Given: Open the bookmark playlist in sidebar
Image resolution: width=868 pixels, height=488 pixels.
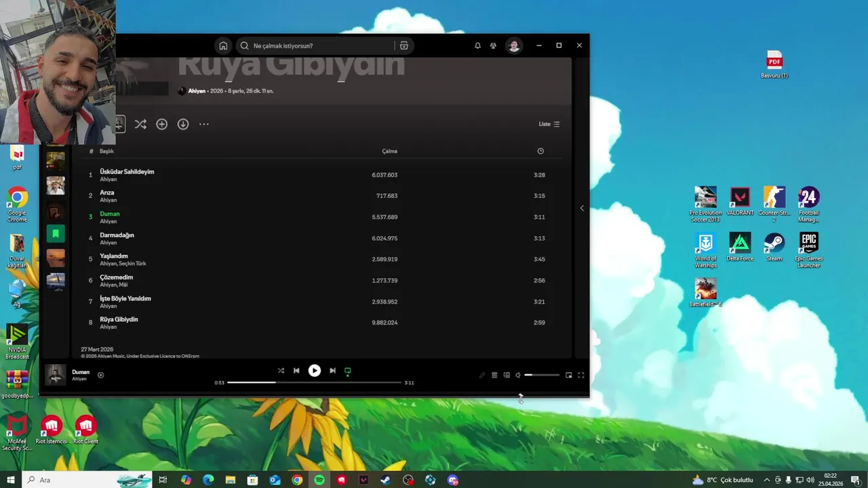Looking at the screenshot, I should coord(56,234).
